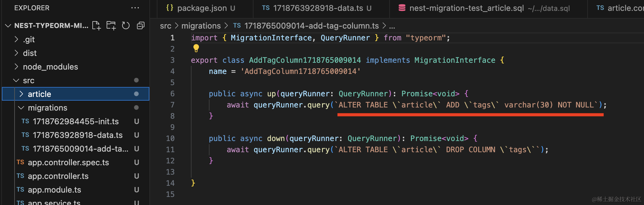The image size is (644, 205).
Task: Collapse all folders in Explorer
Action: 140,25
